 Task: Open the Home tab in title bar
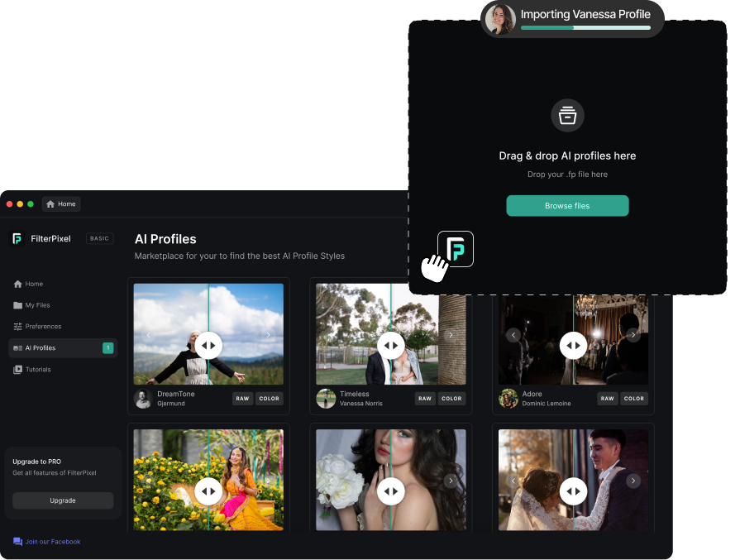[61, 204]
